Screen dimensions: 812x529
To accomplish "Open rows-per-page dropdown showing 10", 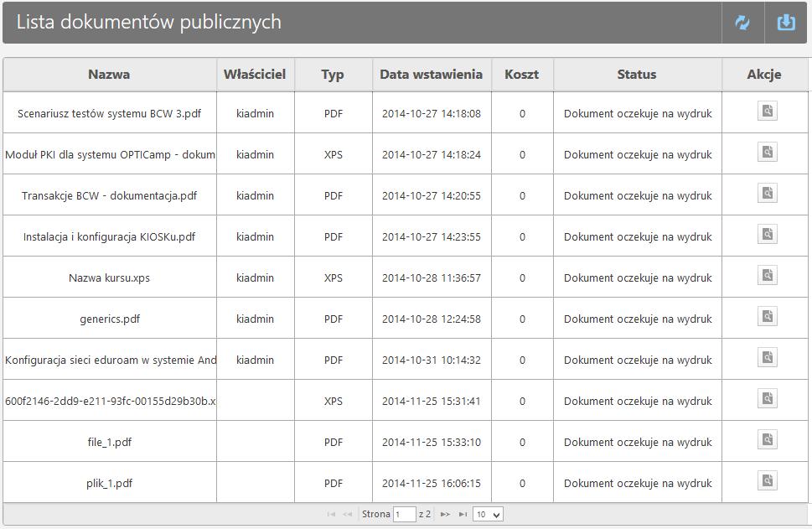I will [x=488, y=515].
